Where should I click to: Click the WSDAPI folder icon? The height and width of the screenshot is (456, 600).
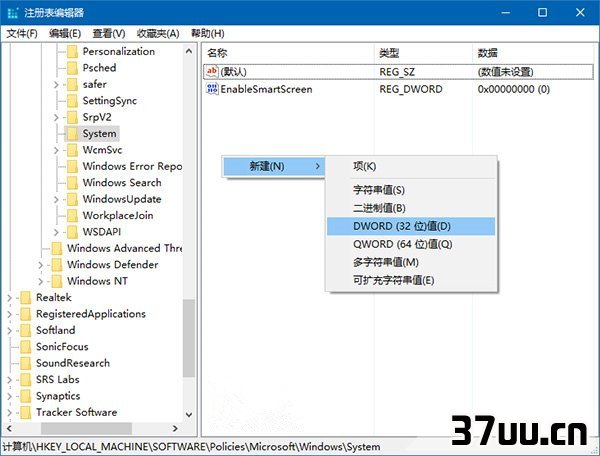(72, 232)
